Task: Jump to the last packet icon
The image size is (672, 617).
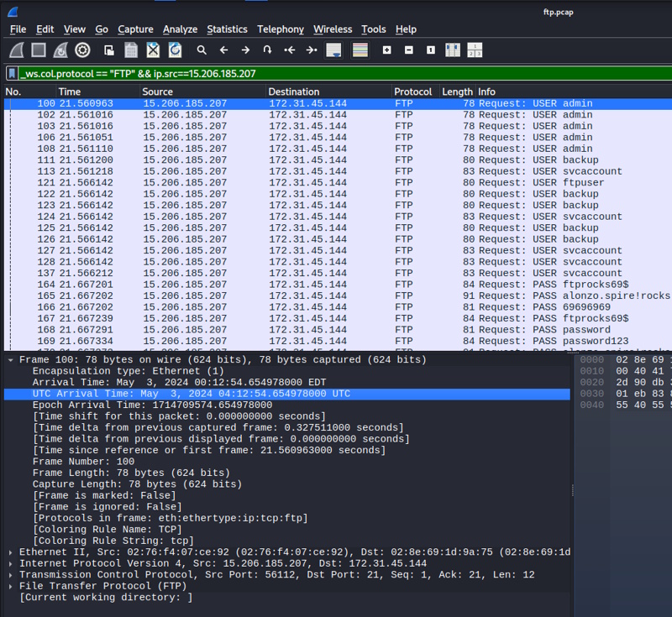Action: [312, 50]
